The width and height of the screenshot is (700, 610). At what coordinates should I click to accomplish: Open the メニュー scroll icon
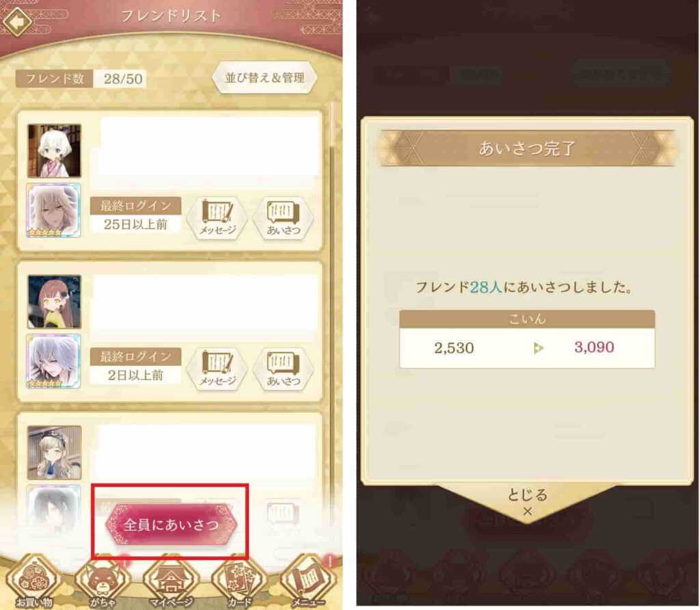(x=308, y=581)
